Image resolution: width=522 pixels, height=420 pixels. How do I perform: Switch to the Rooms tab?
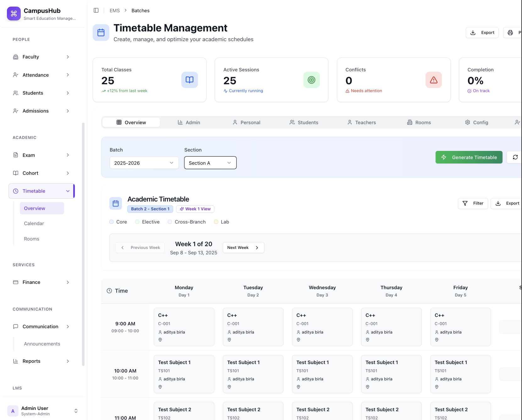point(419,123)
